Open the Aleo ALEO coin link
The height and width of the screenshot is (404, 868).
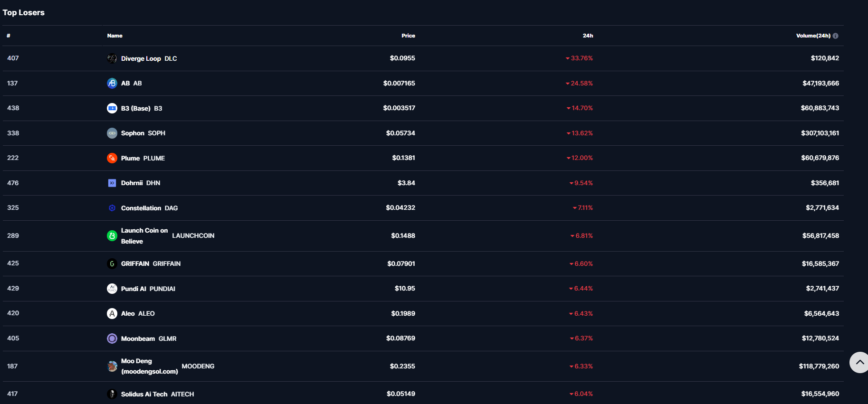click(138, 313)
